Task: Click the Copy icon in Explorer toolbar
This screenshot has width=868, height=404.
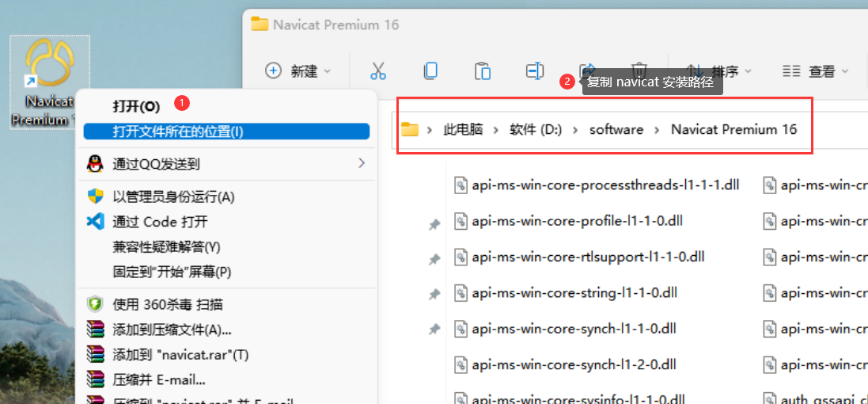Action: [430, 71]
